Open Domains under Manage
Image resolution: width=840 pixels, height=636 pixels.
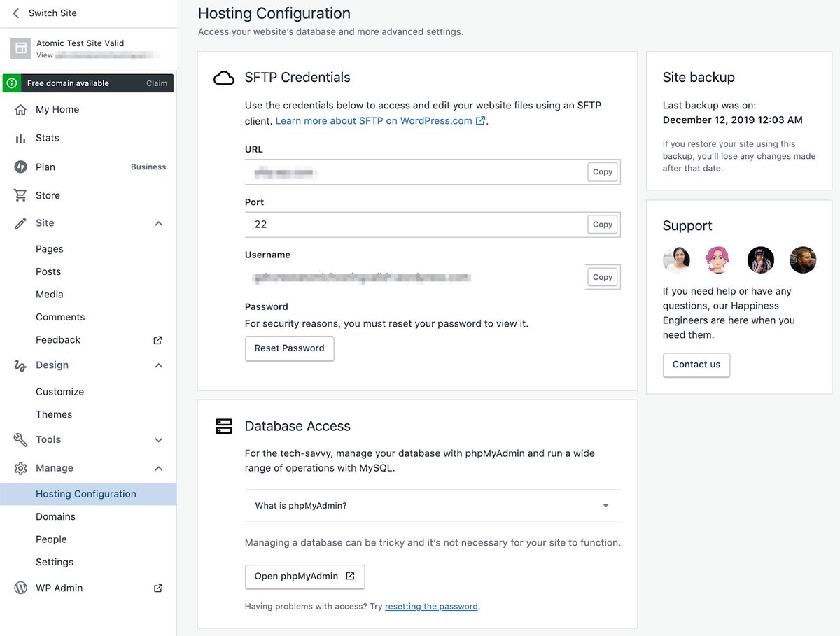[x=55, y=516]
